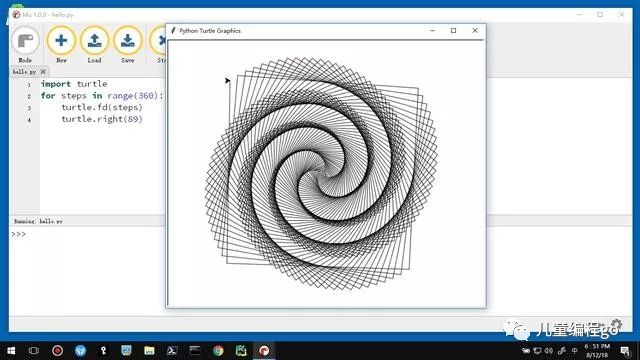Click the Mu editor taskbar icon

(x=264, y=351)
